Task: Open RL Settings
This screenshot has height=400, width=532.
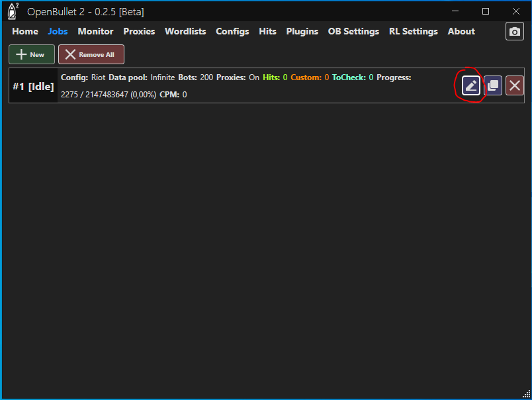Action: click(414, 32)
